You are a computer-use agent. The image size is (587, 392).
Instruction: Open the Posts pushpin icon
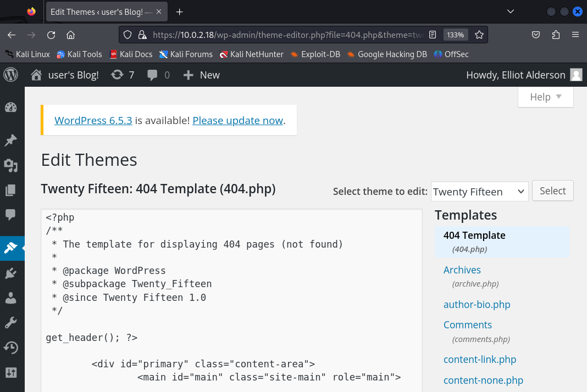(11, 141)
